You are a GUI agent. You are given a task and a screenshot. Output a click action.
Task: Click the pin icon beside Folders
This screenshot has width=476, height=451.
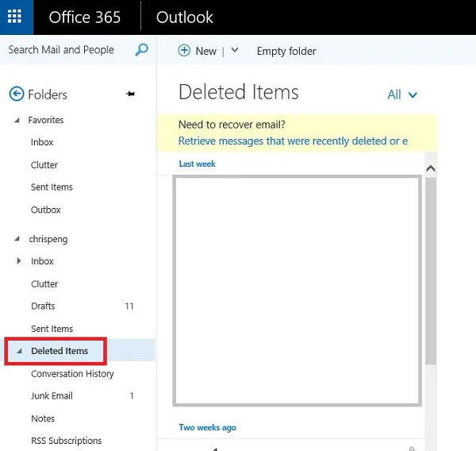coord(131,94)
